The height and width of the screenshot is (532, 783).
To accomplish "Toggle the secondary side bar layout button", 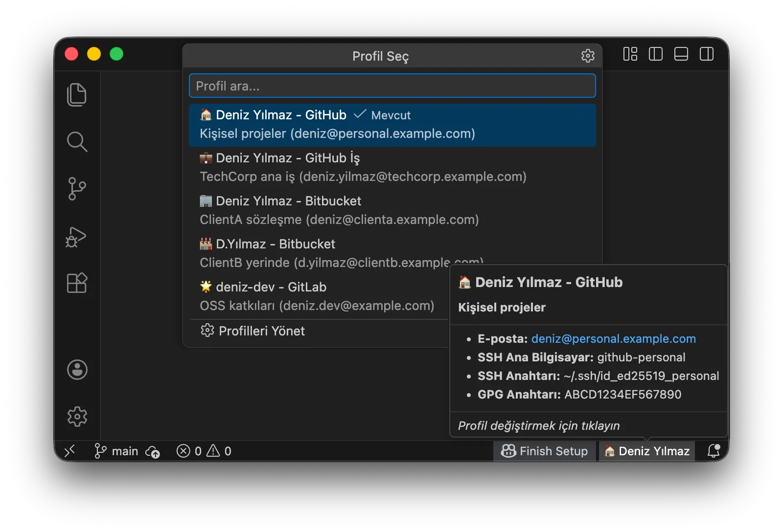I will tap(707, 54).
